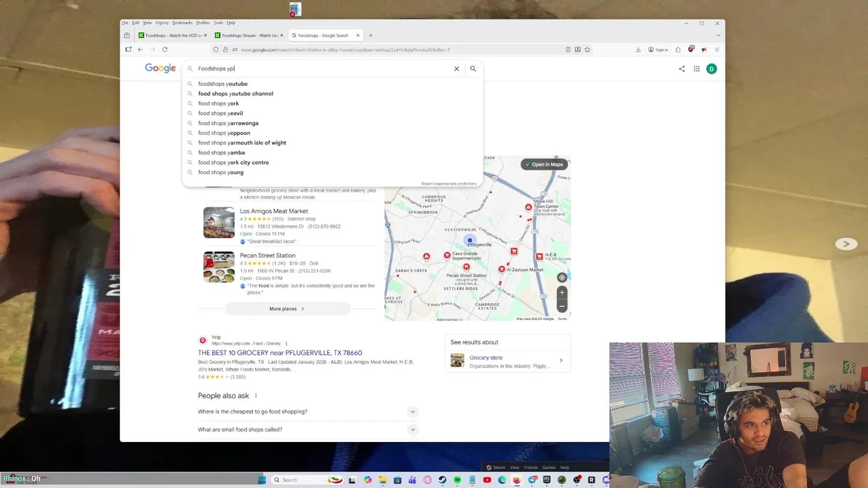Bookmark this page with star icon
868x488 pixels.
click(x=587, y=49)
